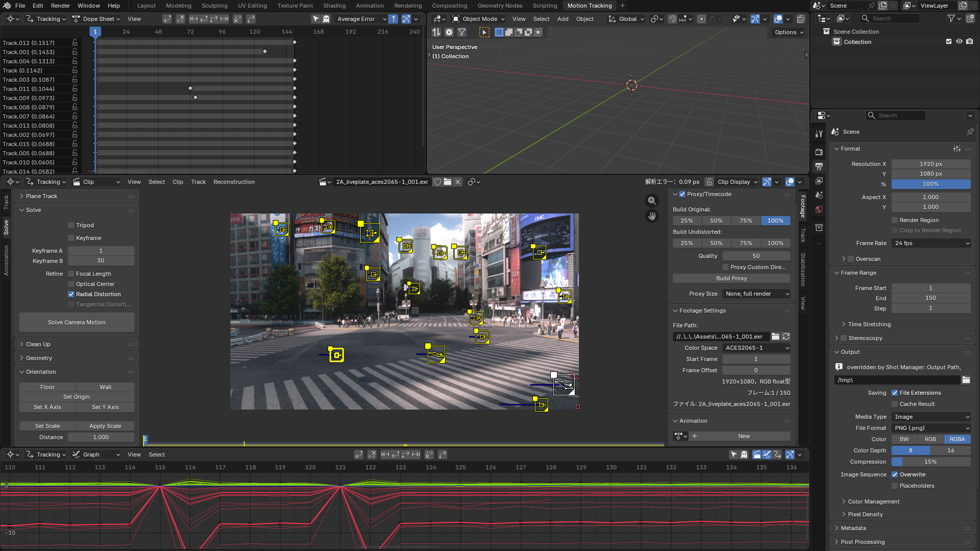The height and width of the screenshot is (551, 980).
Task: Click the Keyframe B value field
Action: (101, 261)
